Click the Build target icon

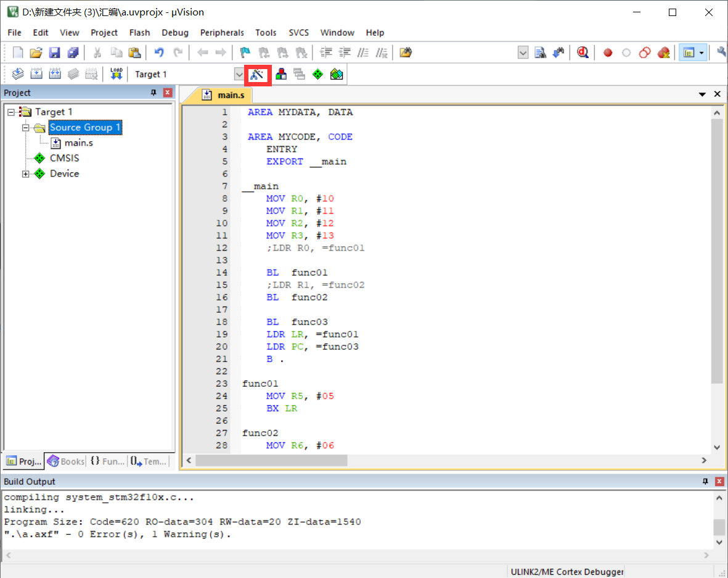tap(36, 74)
